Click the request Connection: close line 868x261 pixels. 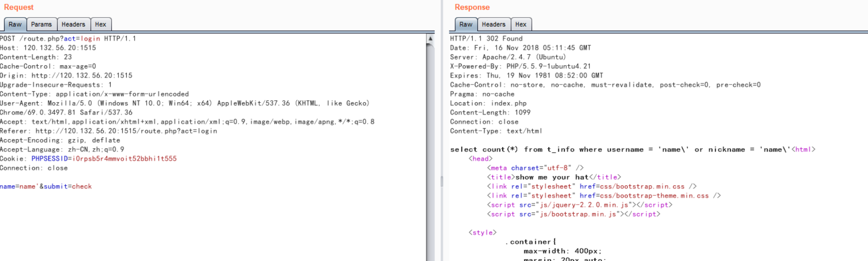tap(34, 168)
